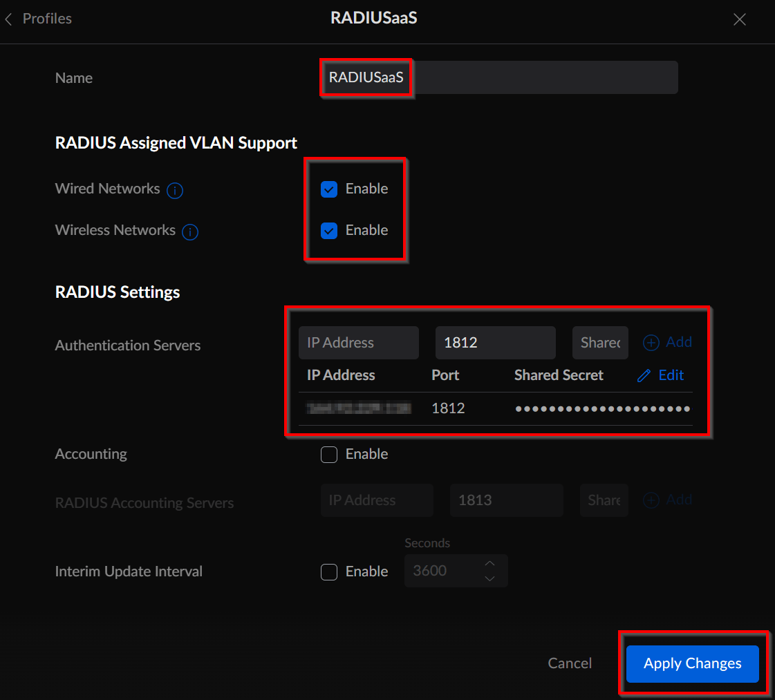Open the Edit pencil icon for servers

coord(645,375)
